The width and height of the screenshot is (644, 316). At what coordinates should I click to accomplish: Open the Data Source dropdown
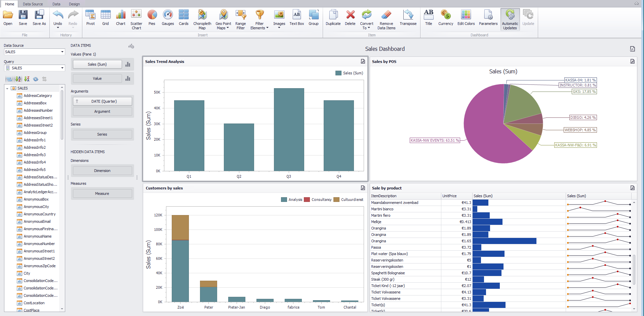coord(62,52)
